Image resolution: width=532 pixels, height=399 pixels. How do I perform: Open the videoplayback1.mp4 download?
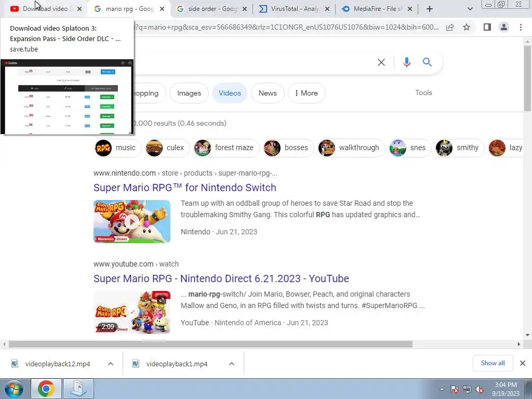(x=170, y=364)
